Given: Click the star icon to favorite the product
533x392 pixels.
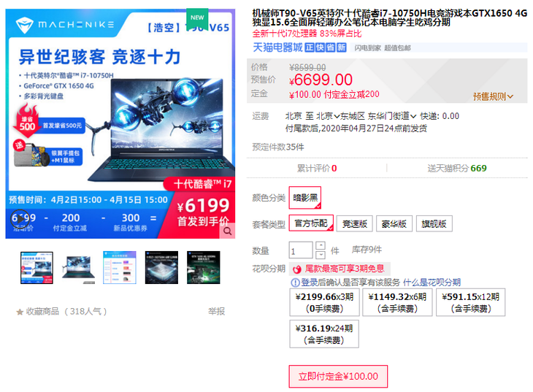Looking at the screenshot, I should coord(20,312).
